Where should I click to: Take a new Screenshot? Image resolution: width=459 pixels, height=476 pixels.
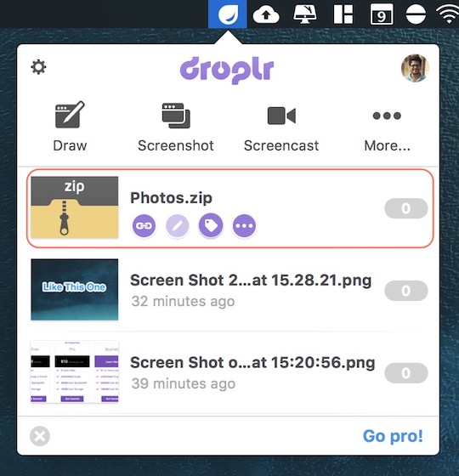click(176, 127)
